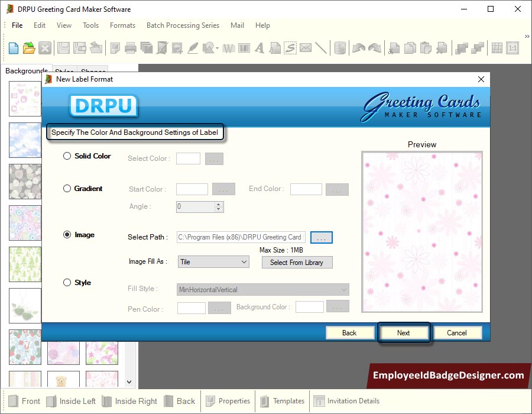The width and height of the screenshot is (532, 414).
Task: Click the Bring to Front toolbar icon
Action: click(462, 48)
